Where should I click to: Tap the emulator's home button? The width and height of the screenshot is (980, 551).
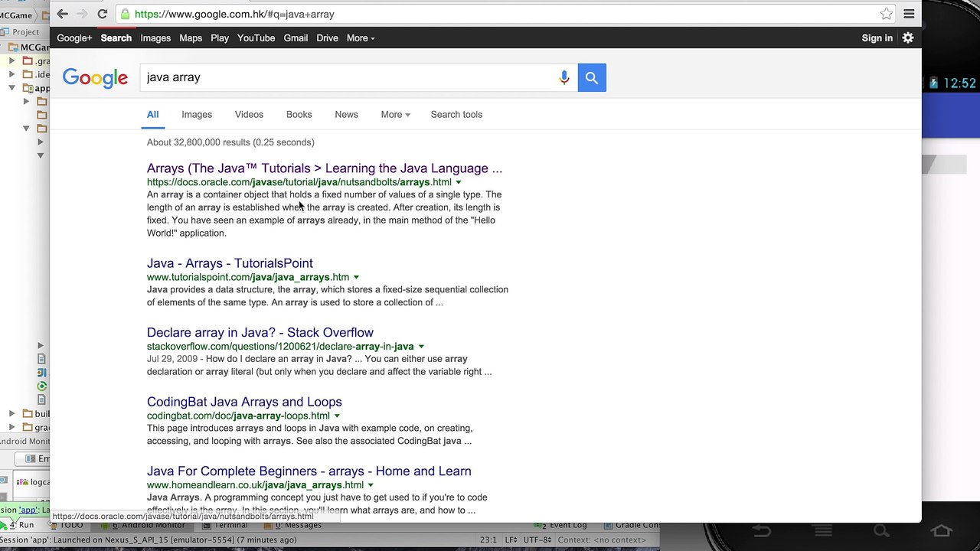942,530
